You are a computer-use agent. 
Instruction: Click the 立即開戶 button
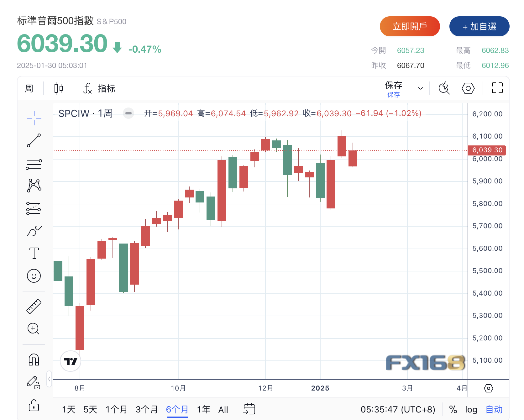click(410, 26)
